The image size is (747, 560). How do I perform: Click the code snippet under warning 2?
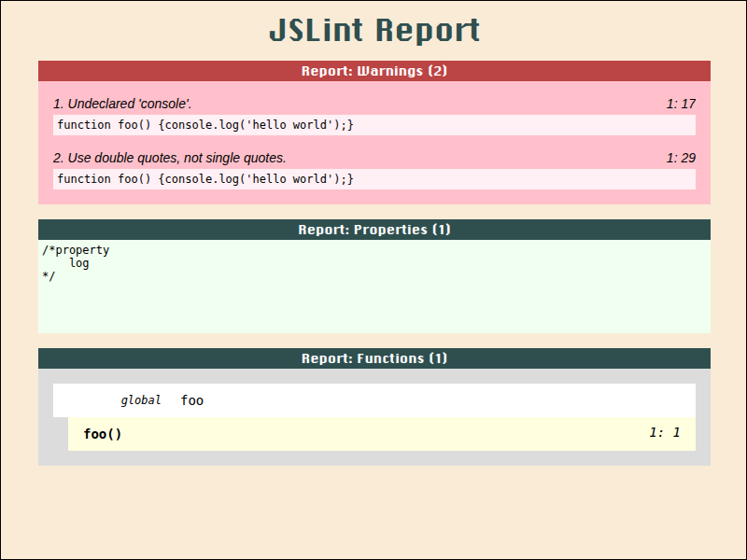(374, 179)
